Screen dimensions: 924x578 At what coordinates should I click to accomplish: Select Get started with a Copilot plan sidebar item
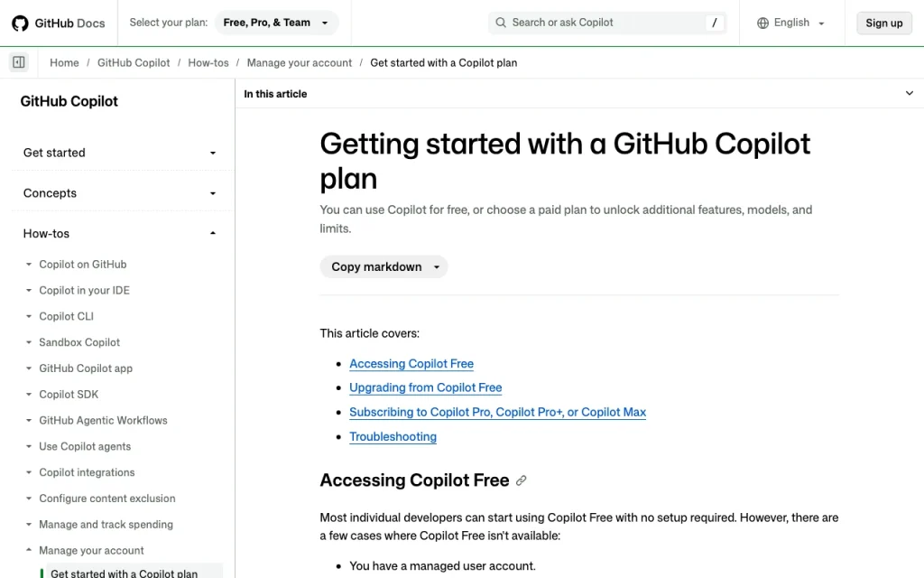pos(131,572)
